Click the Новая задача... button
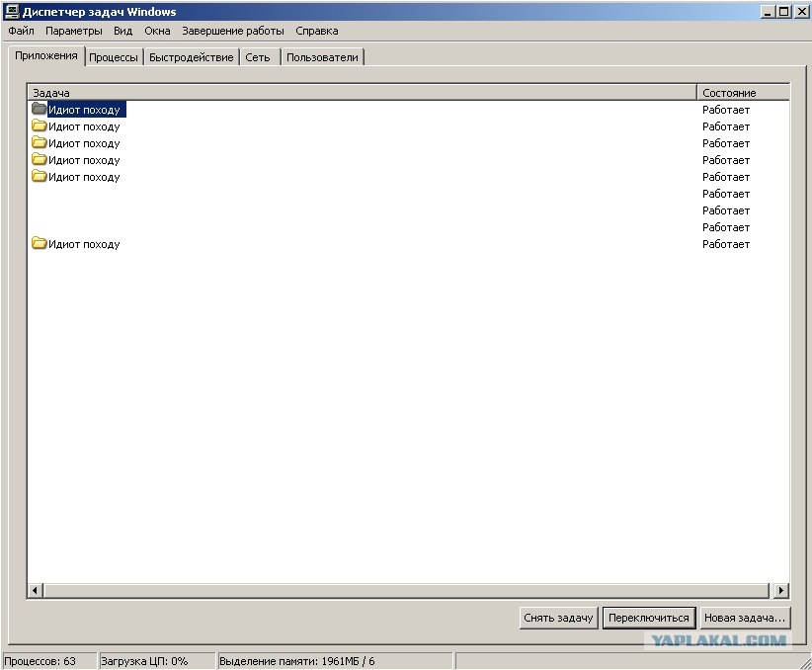 [x=744, y=618]
